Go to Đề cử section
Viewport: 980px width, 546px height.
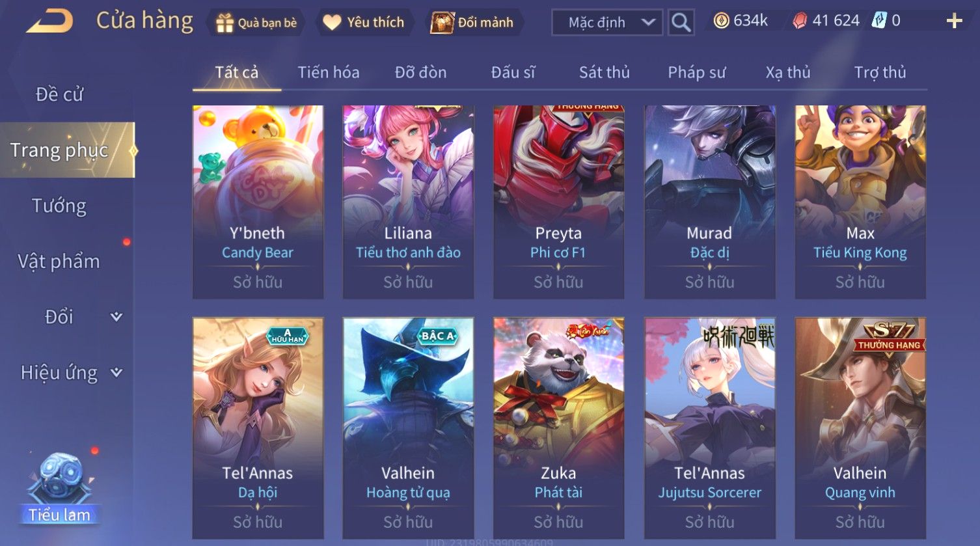coord(59,94)
